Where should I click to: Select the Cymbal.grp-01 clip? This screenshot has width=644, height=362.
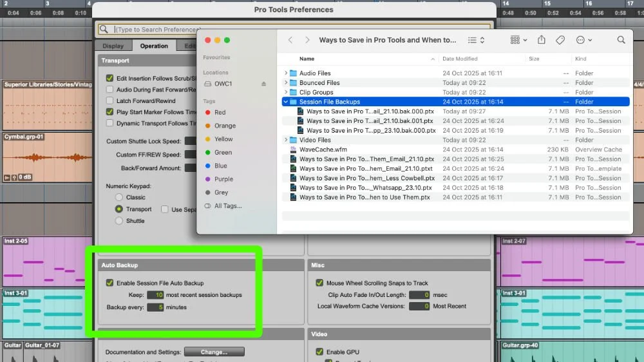47,157
